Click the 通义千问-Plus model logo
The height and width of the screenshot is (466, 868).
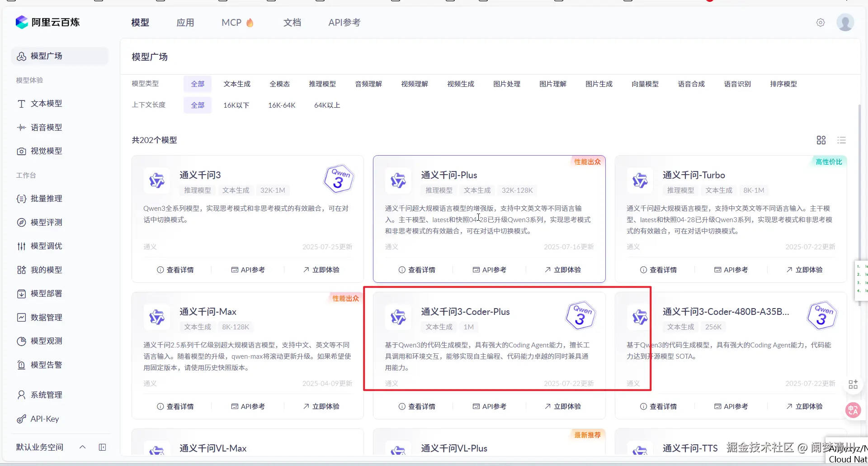[x=398, y=181]
